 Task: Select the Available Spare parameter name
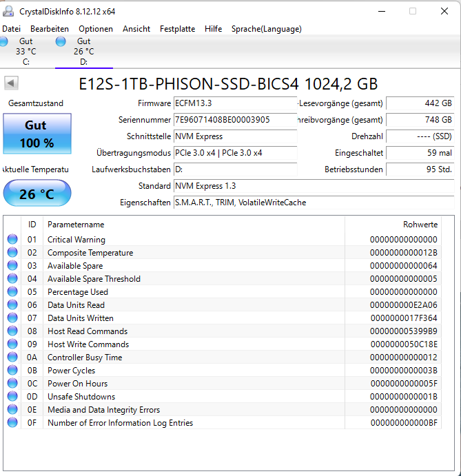[x=75, y=266]
